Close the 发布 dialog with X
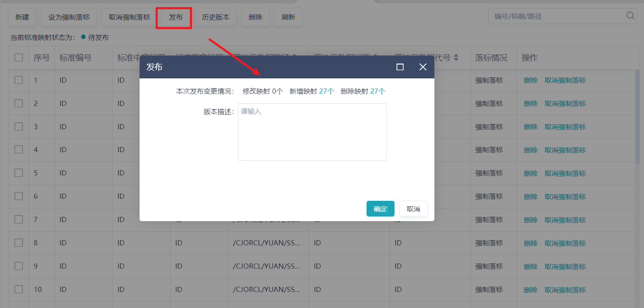 pos(423,67)
